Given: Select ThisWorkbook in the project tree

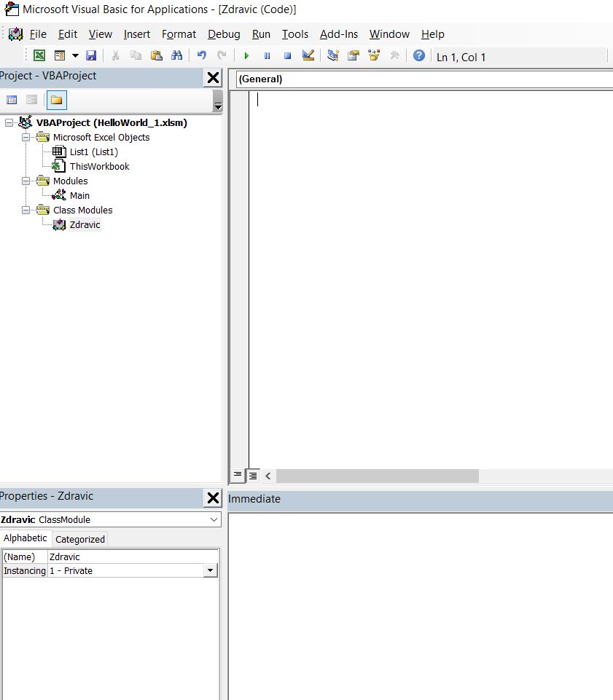Looking at the screenshot, I should click(x=99, y=166).
